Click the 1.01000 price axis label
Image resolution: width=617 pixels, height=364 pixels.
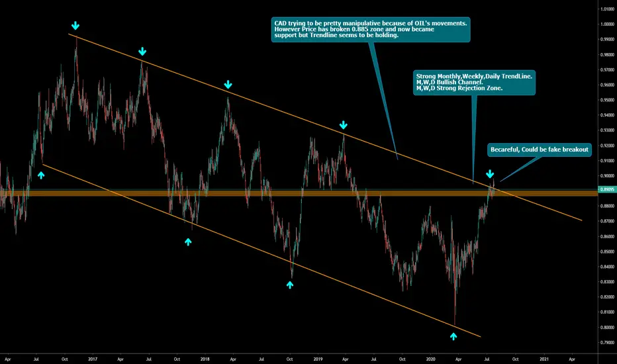point(608,9)
